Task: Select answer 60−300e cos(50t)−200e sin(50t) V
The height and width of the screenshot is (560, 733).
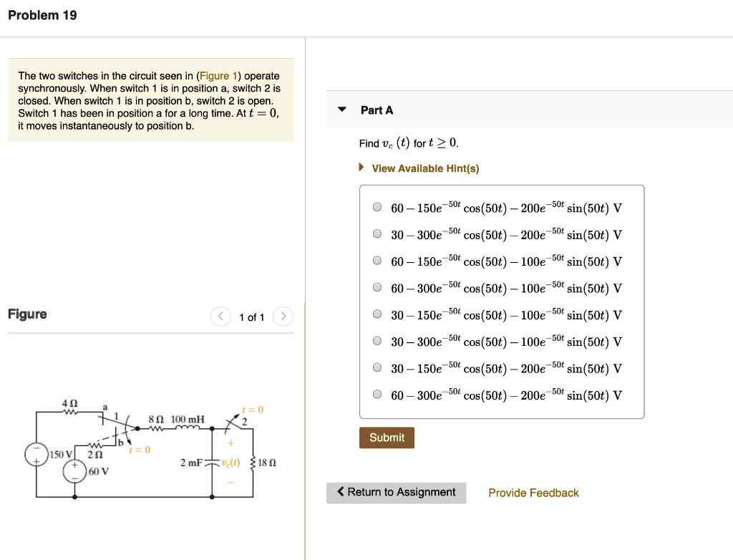Action: pyautogui.click(x=377, y=394)
